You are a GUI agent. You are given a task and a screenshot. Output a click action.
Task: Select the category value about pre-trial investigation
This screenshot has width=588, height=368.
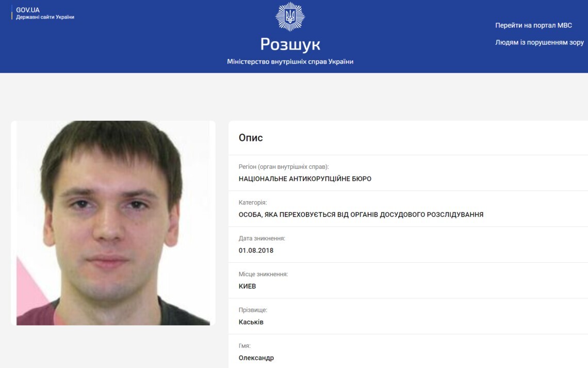click(361, 215)
